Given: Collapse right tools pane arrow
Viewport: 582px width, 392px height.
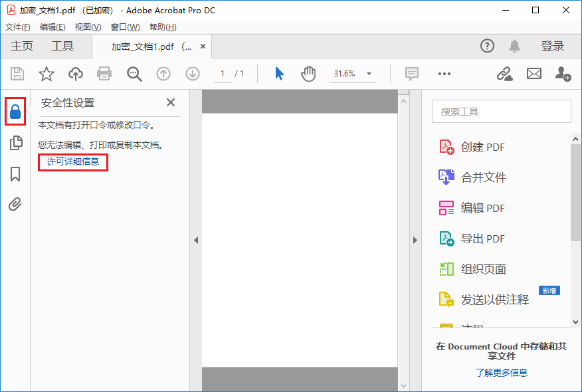Looking at the screenshot, I should coord(415,240).
